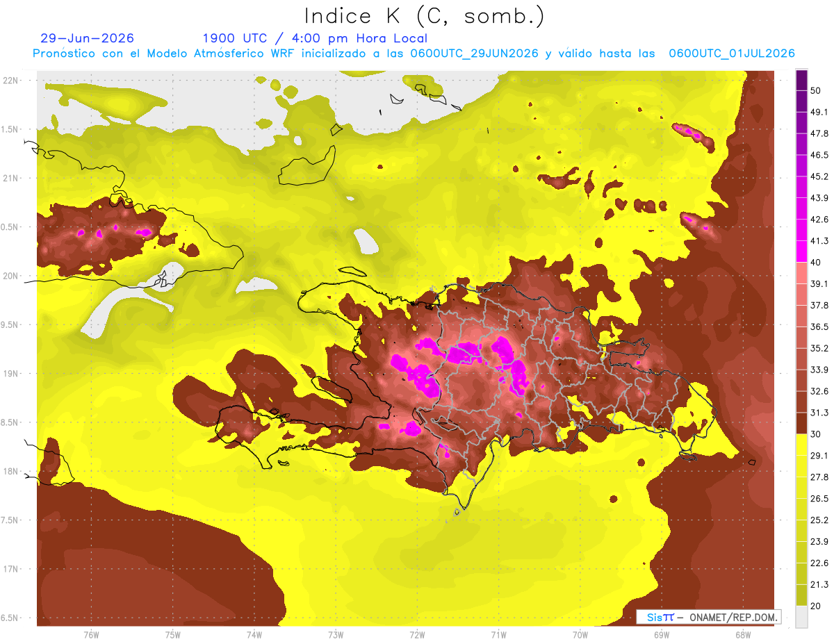This screenshot has width=834, height=644.
Task: Click the colorbar value '45.2'
Action: 819,176
